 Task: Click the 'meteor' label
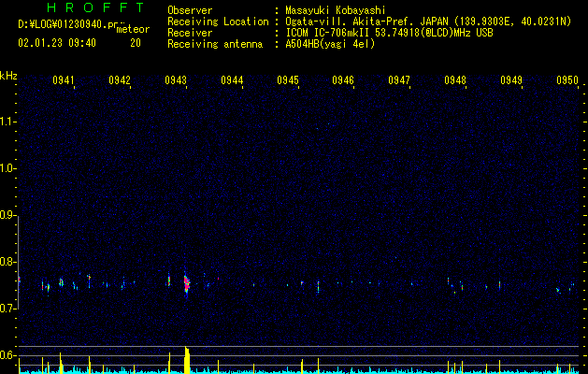point(133,29)
